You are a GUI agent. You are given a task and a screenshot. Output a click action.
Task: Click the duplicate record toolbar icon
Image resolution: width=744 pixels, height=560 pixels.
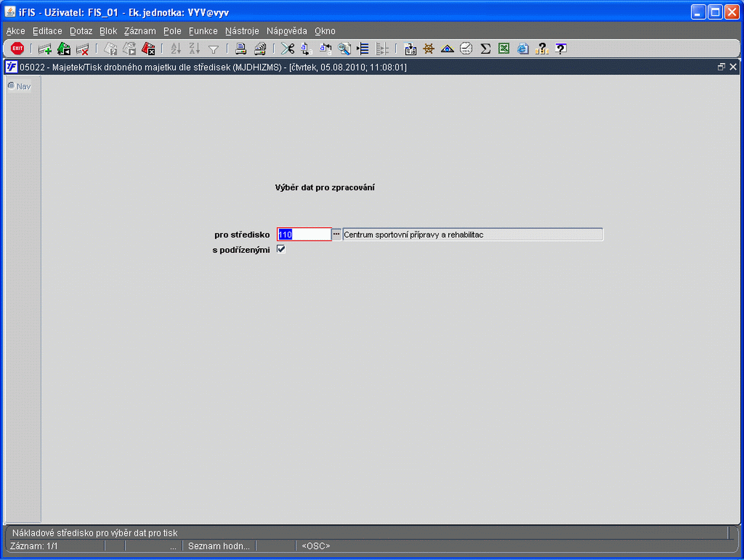64,49
